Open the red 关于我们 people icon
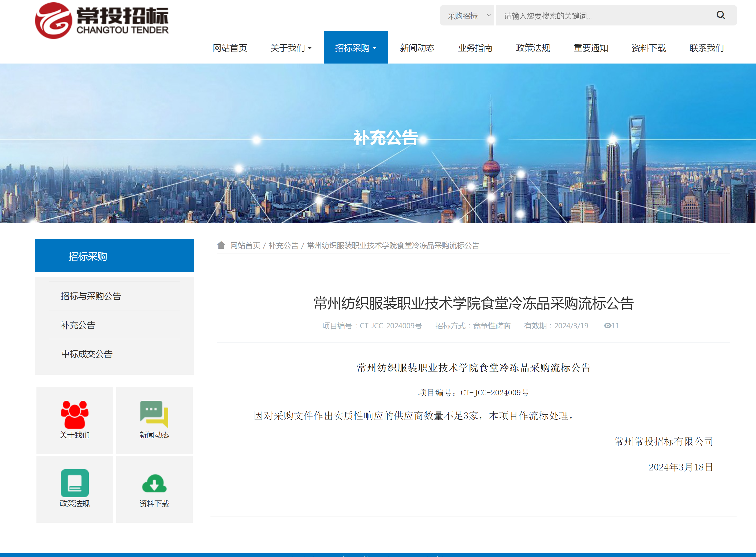Screen dimensions: 756x557 (x=75, y=414)
